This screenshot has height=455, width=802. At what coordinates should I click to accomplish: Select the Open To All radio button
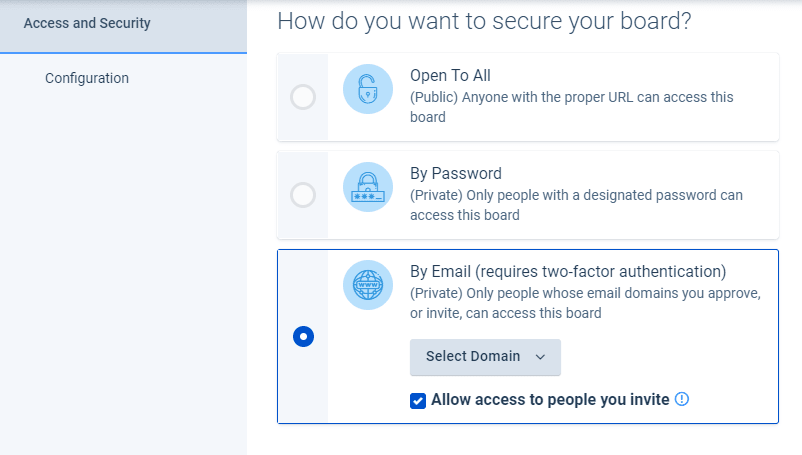(x=302, y=97)
